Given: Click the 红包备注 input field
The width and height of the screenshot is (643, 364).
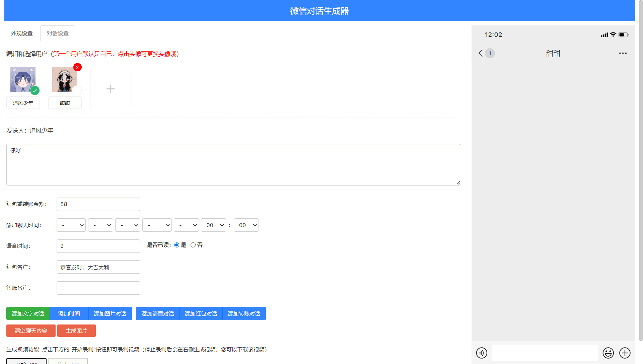Looking at the screenshot, I should coord(98,267).
